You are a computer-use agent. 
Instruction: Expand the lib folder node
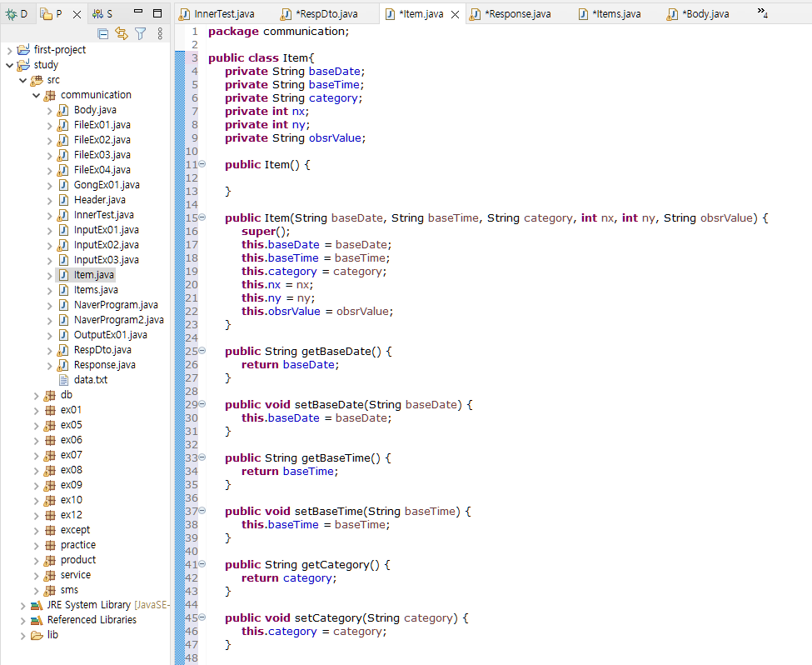pos(22,636)
